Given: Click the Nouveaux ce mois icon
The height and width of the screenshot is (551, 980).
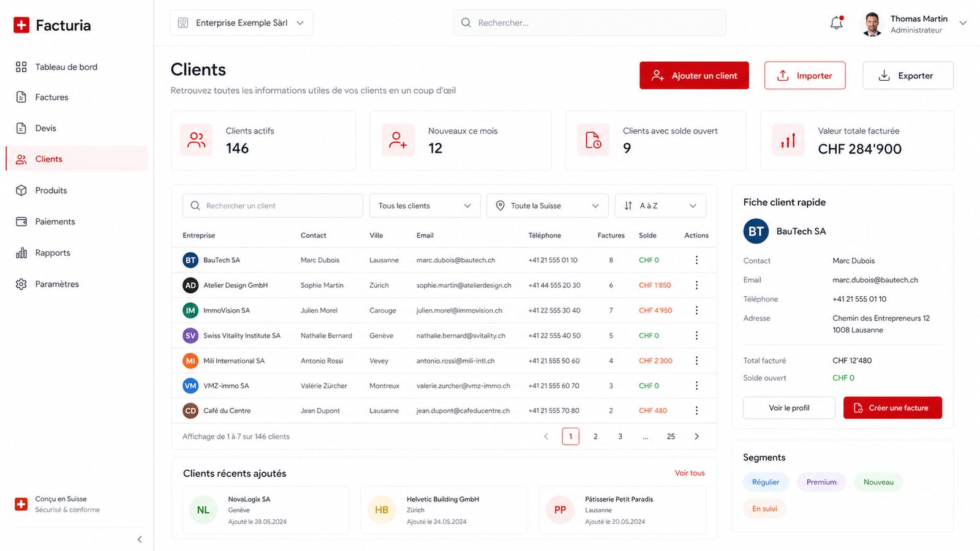Looking at the screenshot, I should pos(398,140).
